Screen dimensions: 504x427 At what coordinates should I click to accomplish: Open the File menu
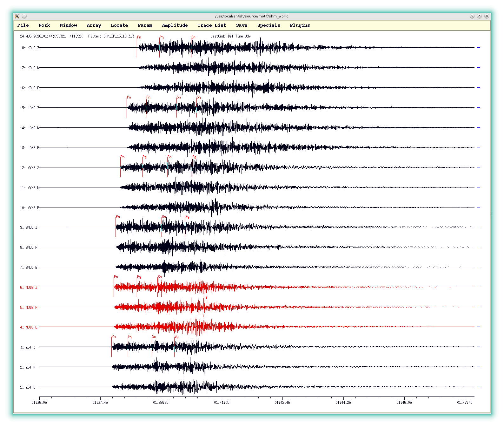pyautogui.click(x=23, y=25)
